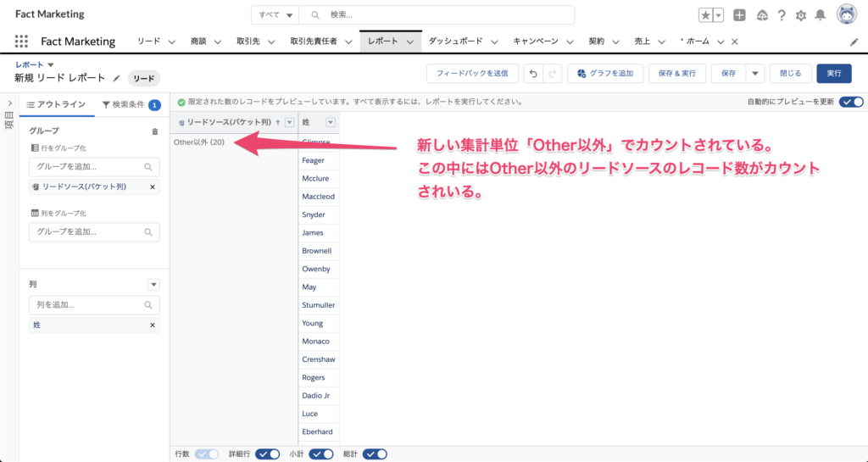The width and height of the screenshot is (868, 462).
Task: Switch to the 検索条件 tab
Action: [131, 104]
